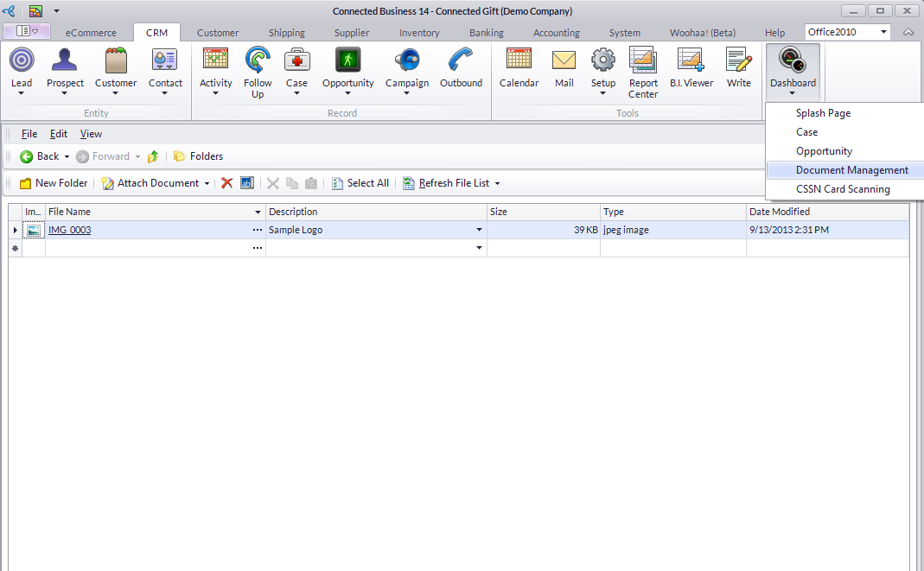Open the IMG_0003 file link
The height and width of the screenshot is (571, 924).
(70, 230)
